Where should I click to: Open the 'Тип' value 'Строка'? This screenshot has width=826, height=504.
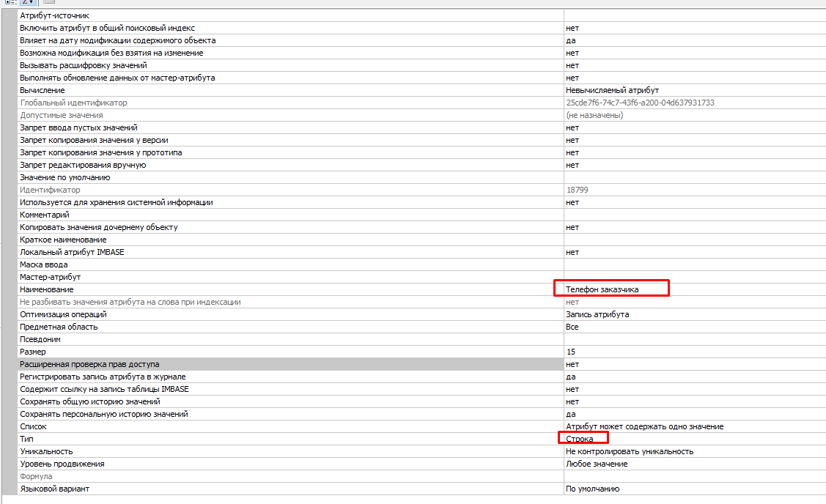click(x=580, y=440)
